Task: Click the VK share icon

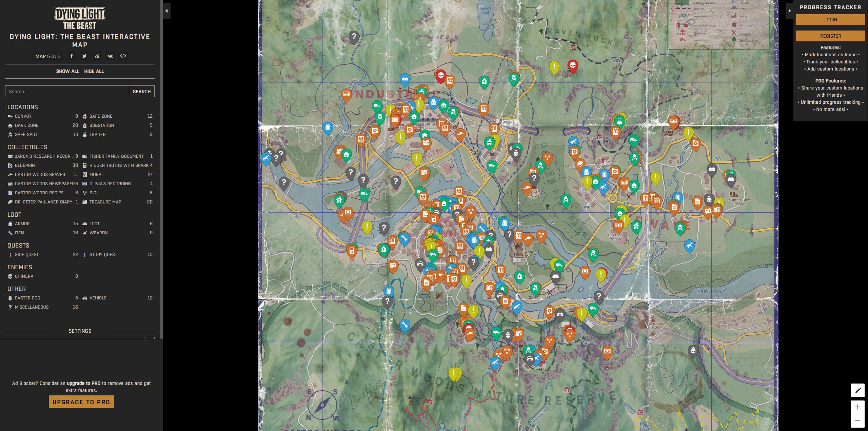Action: (110, 56)
